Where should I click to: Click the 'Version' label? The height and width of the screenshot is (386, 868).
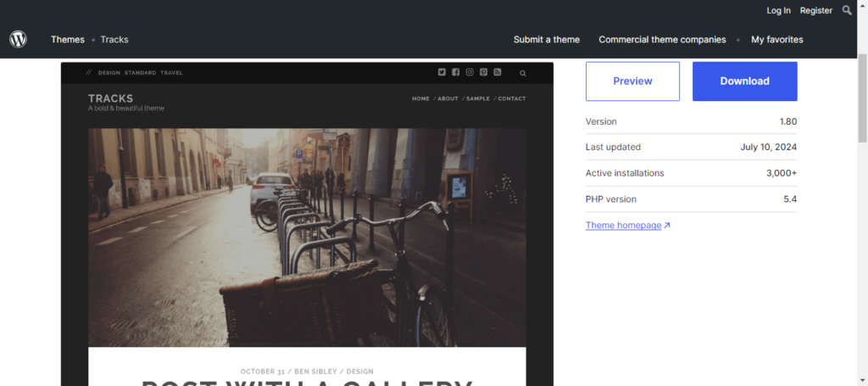601,121
